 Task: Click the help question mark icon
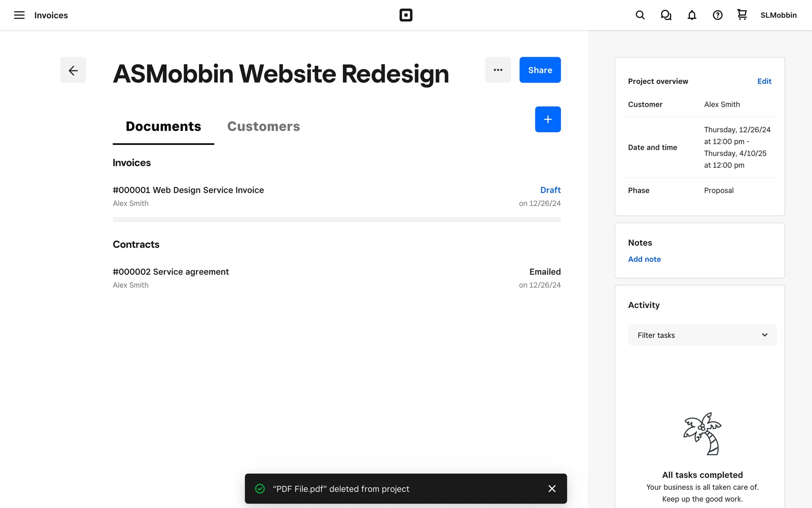[717, 15]
